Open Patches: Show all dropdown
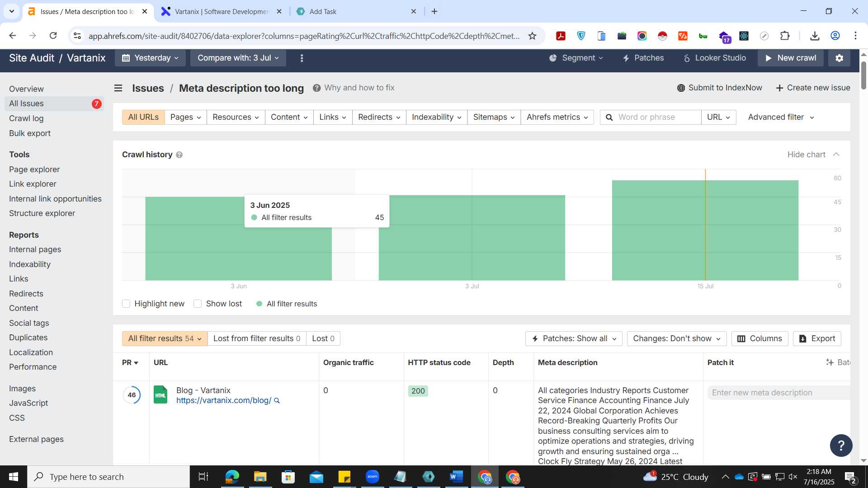The height and width of the screenshot is (488, 868). tap(574, 338)
